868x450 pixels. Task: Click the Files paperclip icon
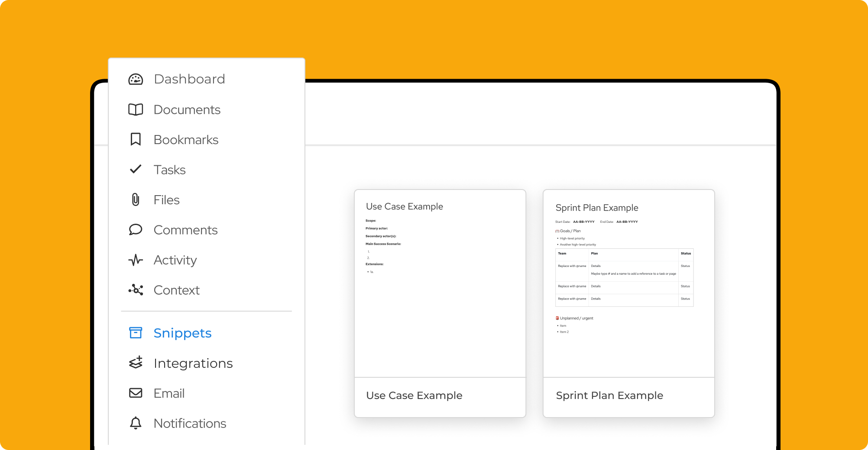pos(136,199)
